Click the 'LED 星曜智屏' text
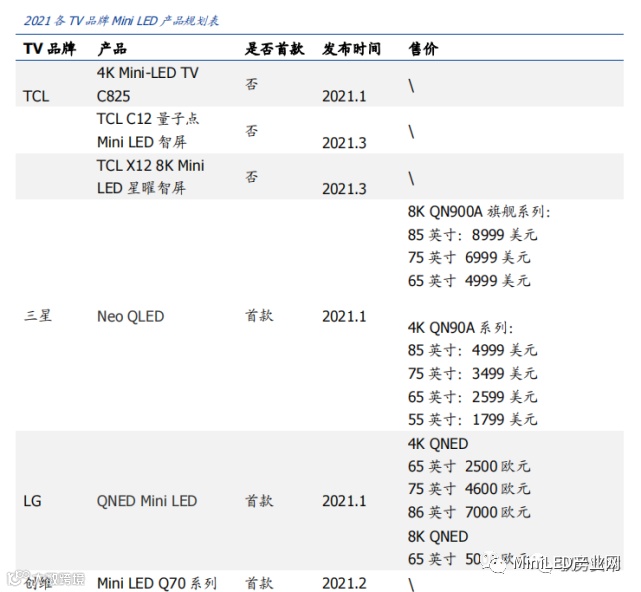Viewport: 641px width, 592px height. click(x=141, y=188)
